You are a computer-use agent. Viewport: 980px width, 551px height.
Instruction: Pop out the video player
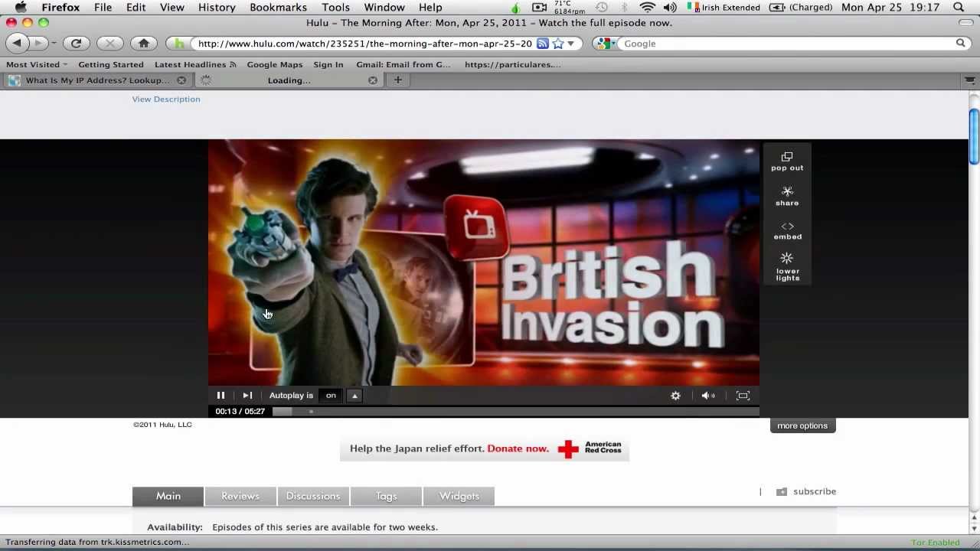tap(787, 161)
